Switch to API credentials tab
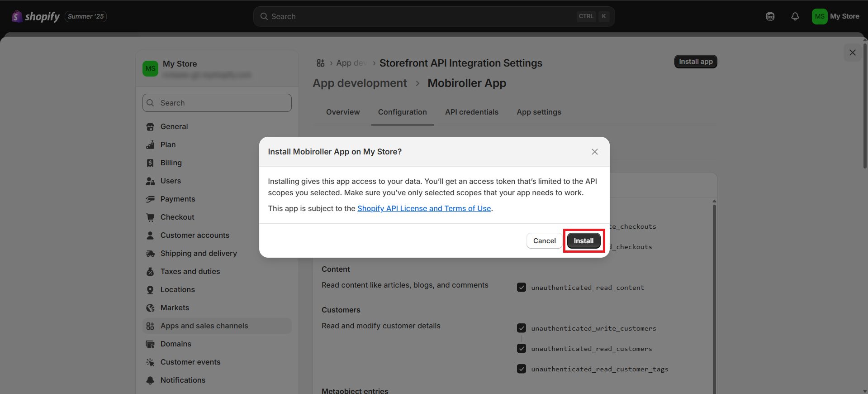Viewport: 868px width, 394px height. (472, 112)
